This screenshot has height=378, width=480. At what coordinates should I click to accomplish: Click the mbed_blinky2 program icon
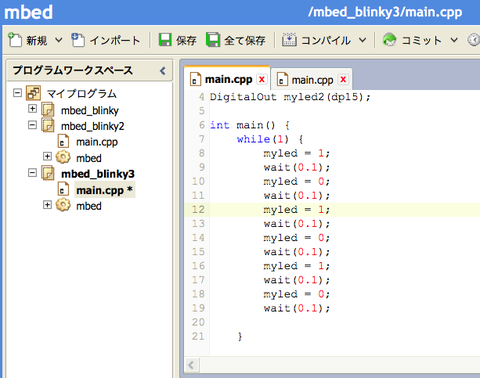pyautogui.click(x=48, y=125)
